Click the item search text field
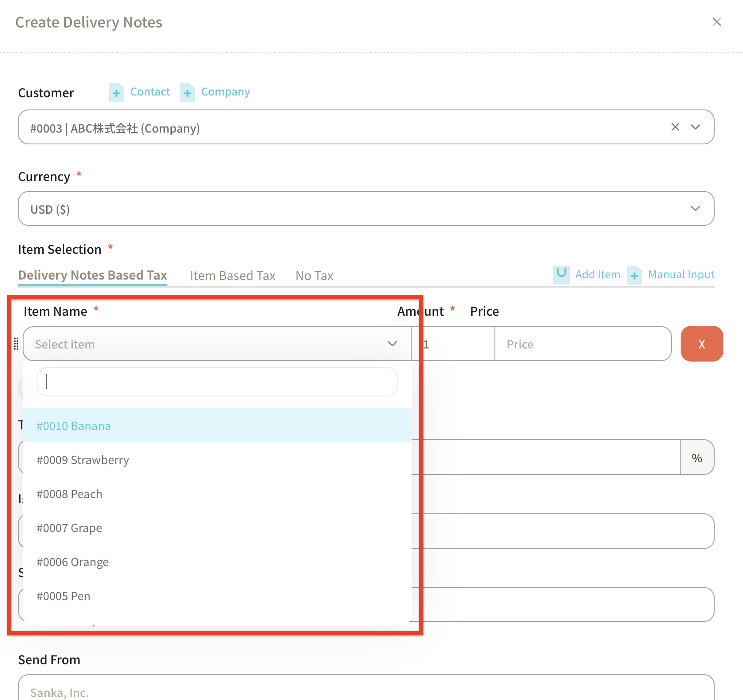The width and height of the screenshot is (743, 700). click(x=217, y=382)
